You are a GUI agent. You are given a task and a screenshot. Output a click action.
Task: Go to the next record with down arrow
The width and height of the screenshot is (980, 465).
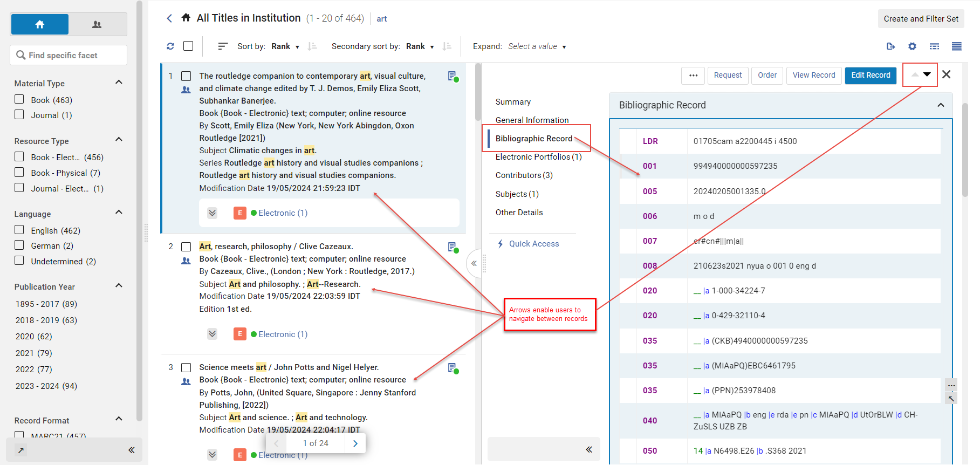tap(927, 74)
